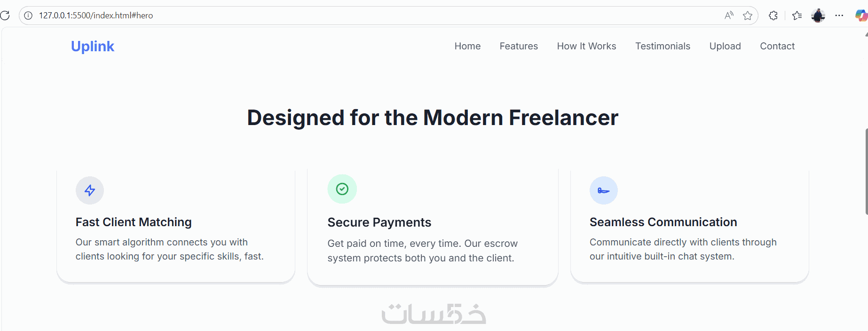Click the green checkmark Secure Payments icon

[342, 189]
